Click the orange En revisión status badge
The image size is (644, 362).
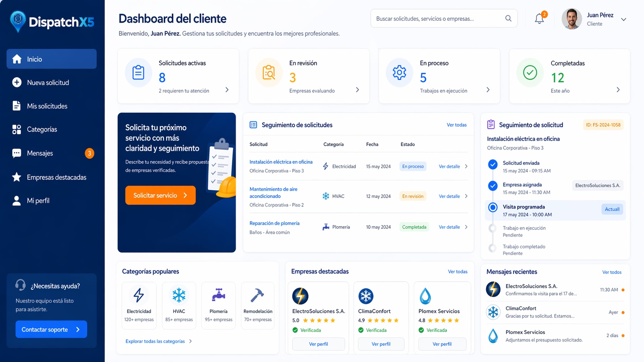click(x=413, y=196)
